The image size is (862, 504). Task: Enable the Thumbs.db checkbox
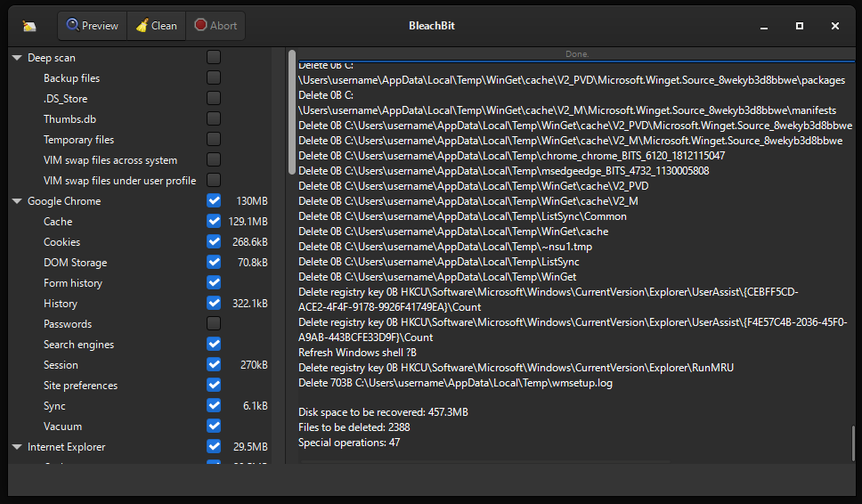tap(214, 118)
